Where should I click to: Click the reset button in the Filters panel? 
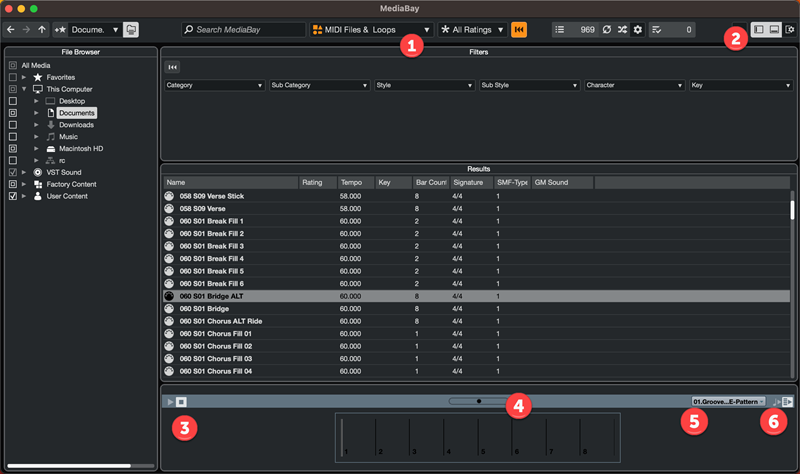(172, 67)
